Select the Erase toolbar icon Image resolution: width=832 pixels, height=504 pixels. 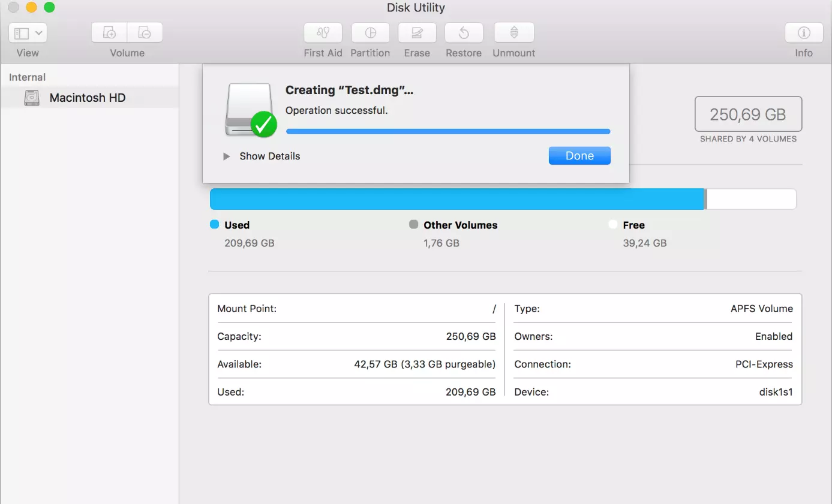click(417, 33)
